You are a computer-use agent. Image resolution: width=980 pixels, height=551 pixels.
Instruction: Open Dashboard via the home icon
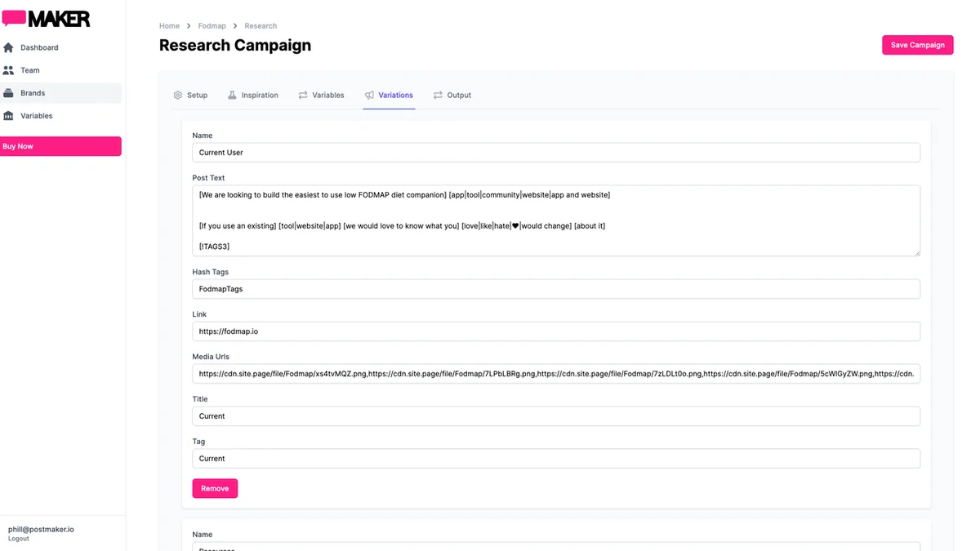pyautogui.click(x=9, y=47)
